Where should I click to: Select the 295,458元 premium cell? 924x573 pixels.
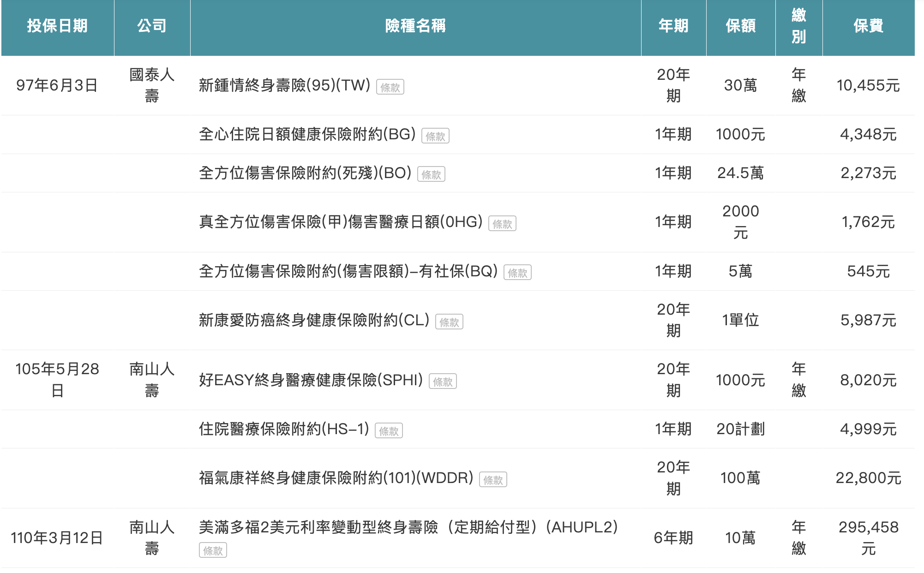pyautogui.click(x=868, y=537)
